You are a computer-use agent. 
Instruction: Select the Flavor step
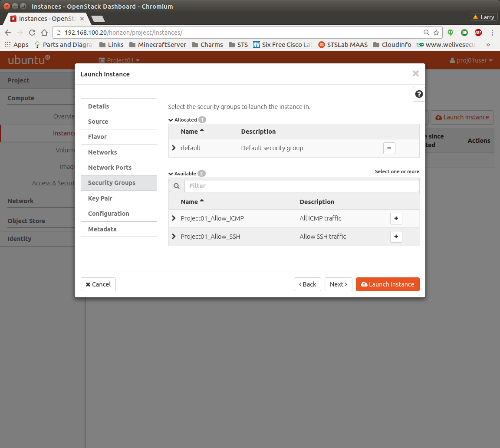[97, 137]
